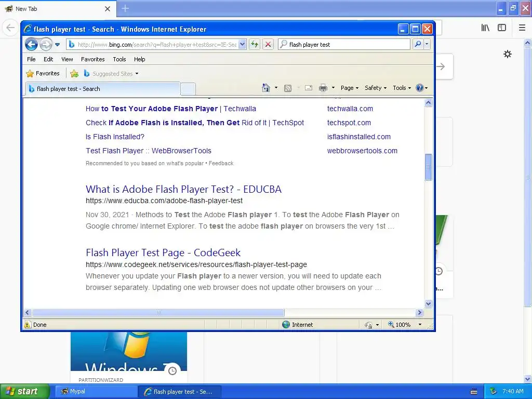Open the Tools menu in menu bar
This screenshot has width=532, height=399.
[x=119, y=59]
